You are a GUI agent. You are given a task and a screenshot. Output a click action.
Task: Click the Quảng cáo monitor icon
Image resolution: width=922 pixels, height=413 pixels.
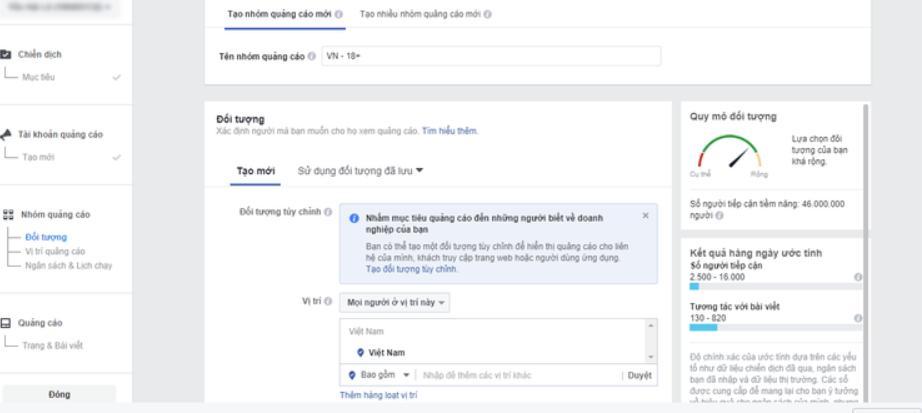[x=6, y=323]
